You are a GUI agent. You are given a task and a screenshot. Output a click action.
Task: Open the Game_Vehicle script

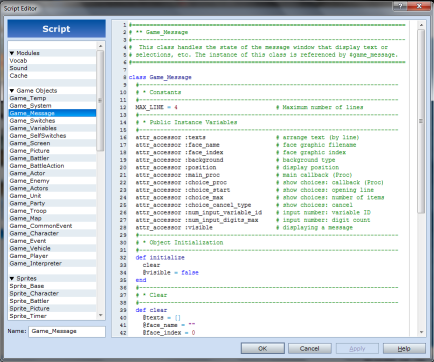click(52, 248)
